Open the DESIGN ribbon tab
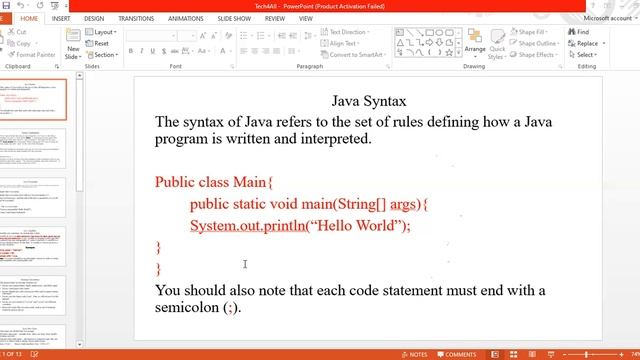The image size is (640, 360). (94, 19)
